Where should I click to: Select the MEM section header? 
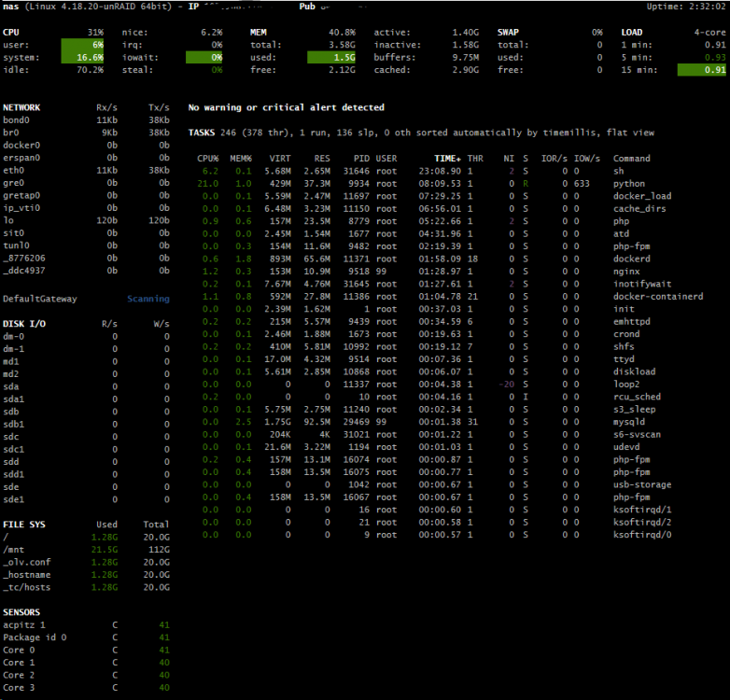tap(259, 32)
